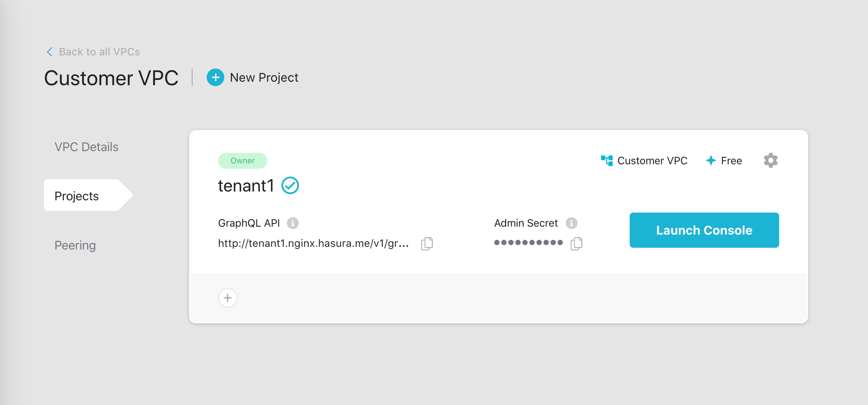
Task: Click Admin Secret info icon
Action: (x=571, y=223)
